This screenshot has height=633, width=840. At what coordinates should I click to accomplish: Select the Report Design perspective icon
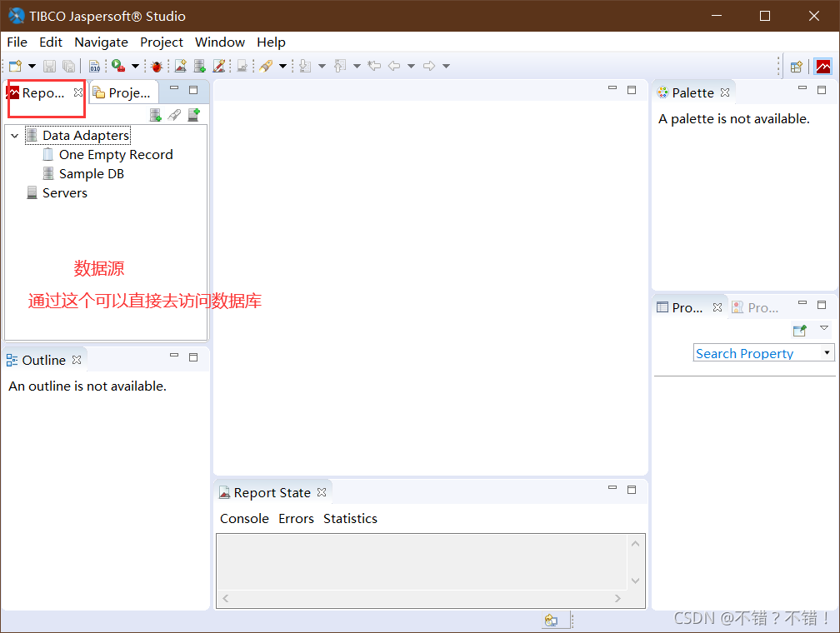point(823,67)
